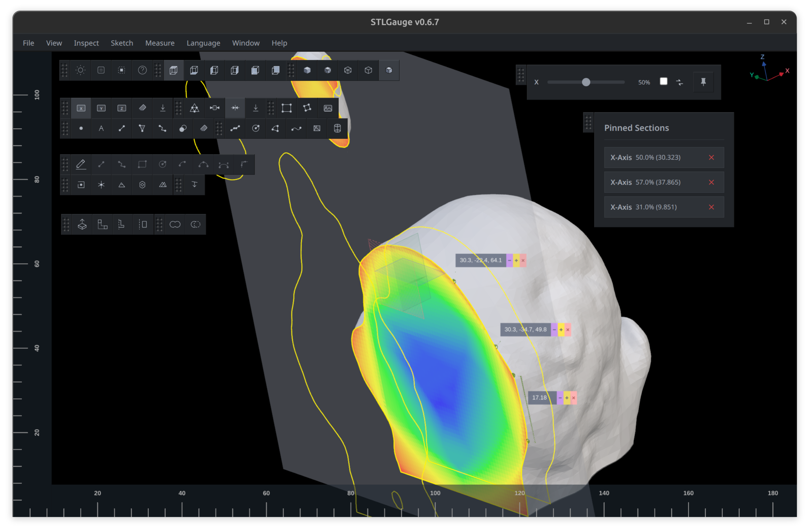Select the rectangle sketch tool
Screen dimensions: 810x532
coord(142,164)
